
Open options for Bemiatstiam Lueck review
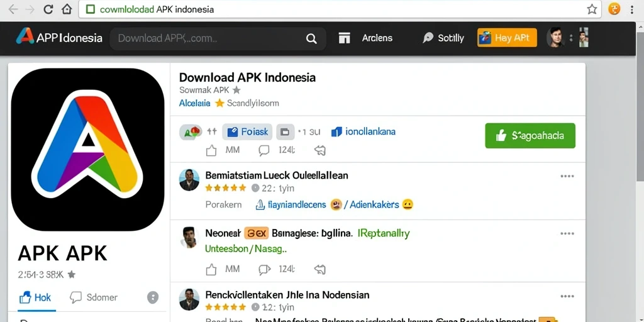(x=567, y=176)
